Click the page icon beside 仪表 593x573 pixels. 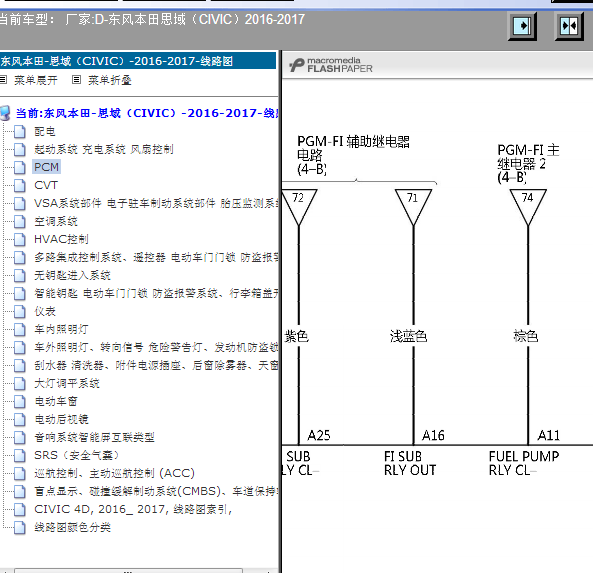[20, 312]
